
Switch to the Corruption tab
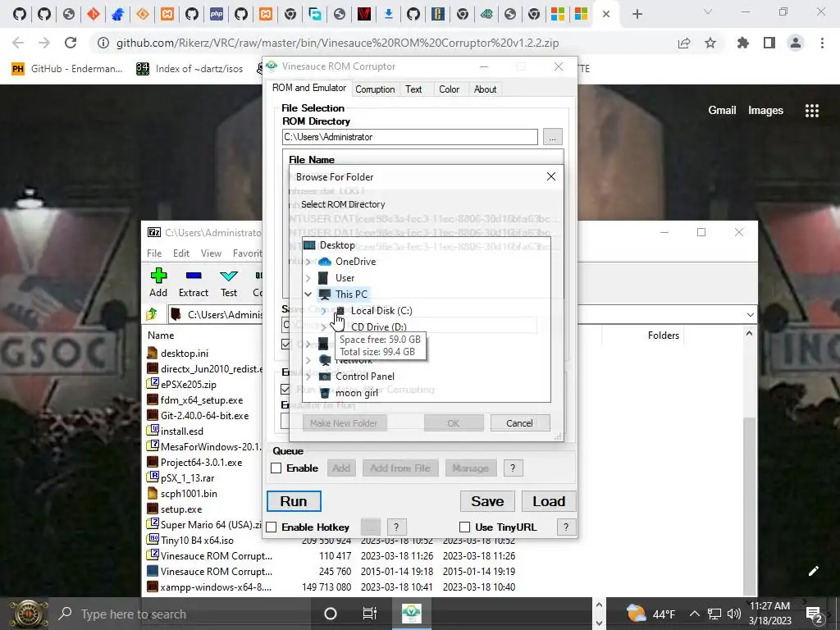tap(375, 89)
